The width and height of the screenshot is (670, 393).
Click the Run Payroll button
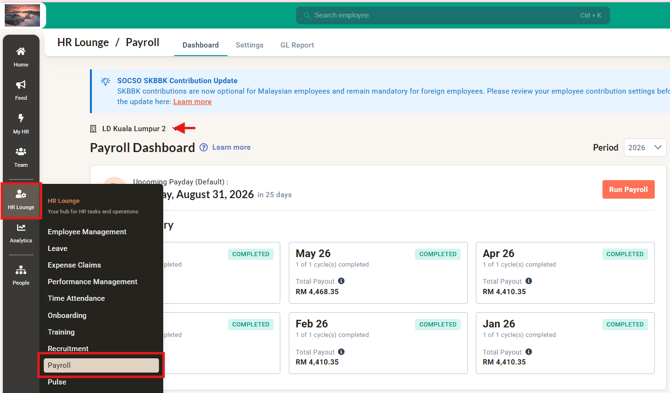click(x=628, y=189)
